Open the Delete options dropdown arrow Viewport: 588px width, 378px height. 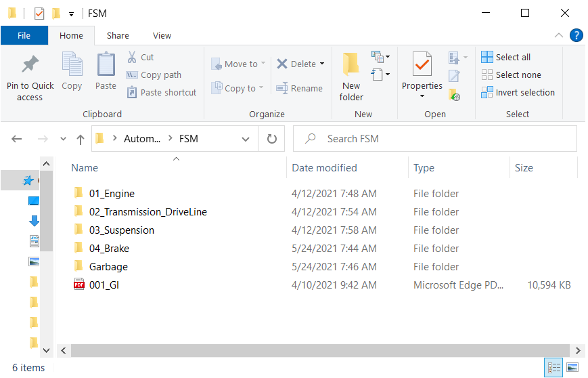coord(322,64)
